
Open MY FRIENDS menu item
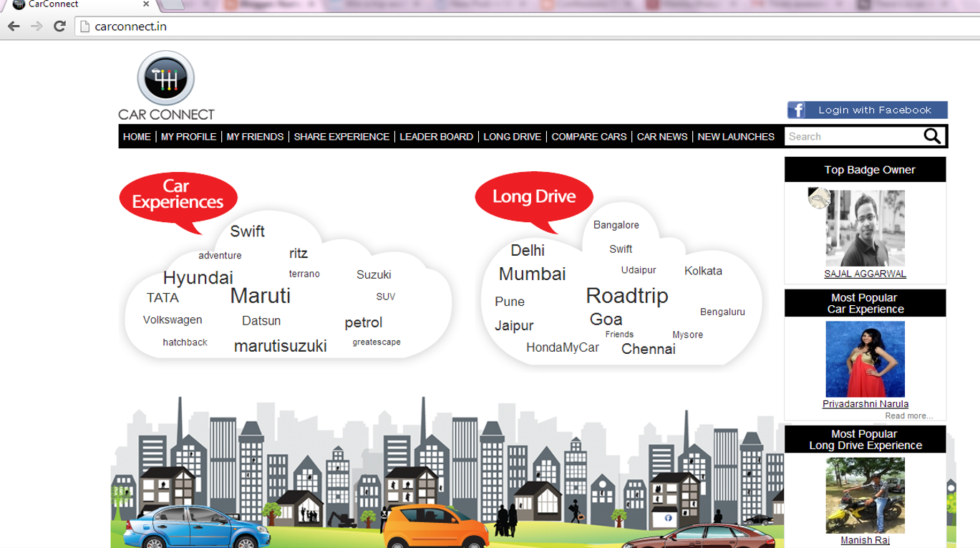click(x=255, y=137)
